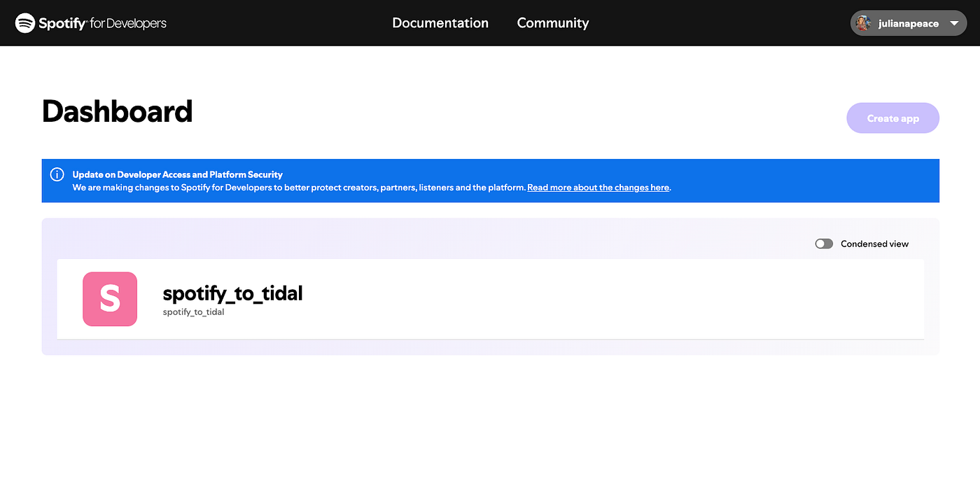The height and width of the screenshot is (504, 980).
Task: Expand the julianapeace account dropdown arrow
Action: point(953,23)
